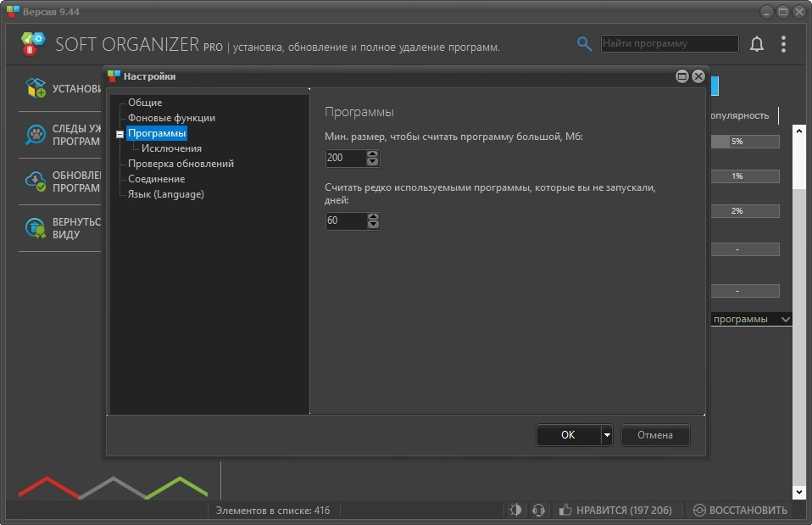Click the thumbs-up like icon
The width and height of the screenshot is (812, 525).
pyautogui.click(x=565, y=510)
